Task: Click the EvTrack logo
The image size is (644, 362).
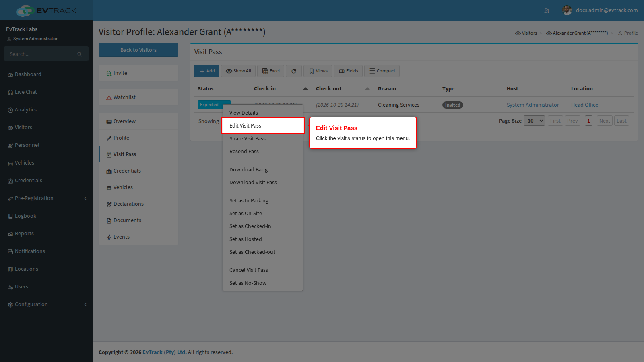Action: (x=46, y=10)
